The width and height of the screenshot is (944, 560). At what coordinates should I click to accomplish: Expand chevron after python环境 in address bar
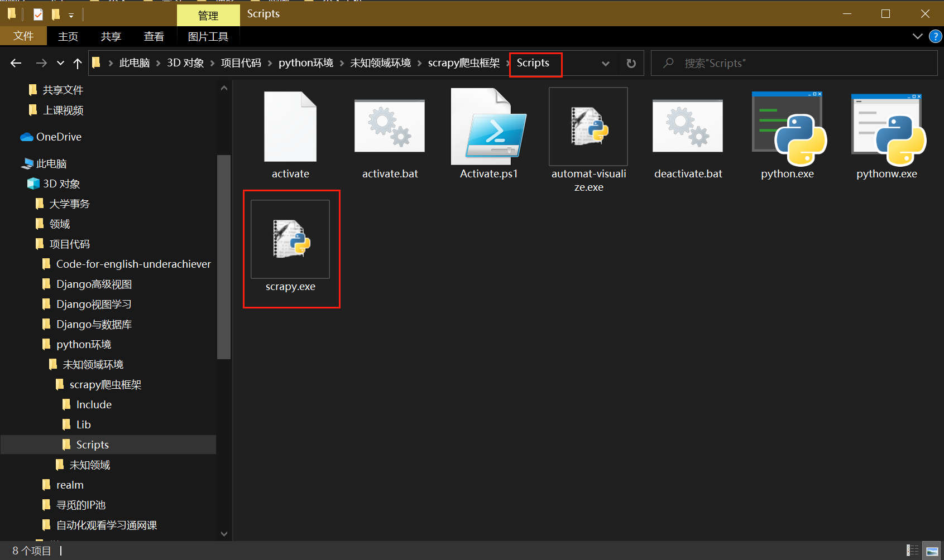(x=342, y=63)
